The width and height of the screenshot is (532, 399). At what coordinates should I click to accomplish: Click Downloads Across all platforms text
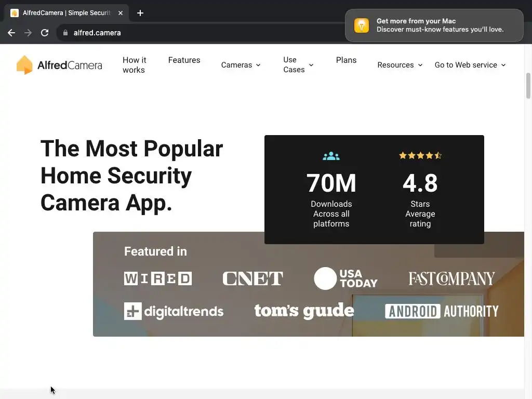[x=331, y=214]
